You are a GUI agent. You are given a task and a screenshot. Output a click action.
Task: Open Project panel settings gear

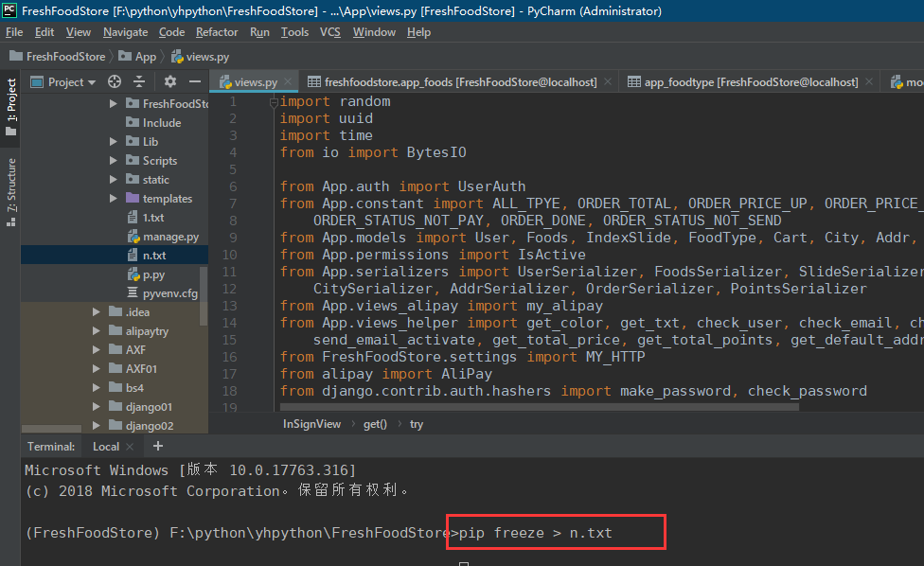(x=170, y=81)
